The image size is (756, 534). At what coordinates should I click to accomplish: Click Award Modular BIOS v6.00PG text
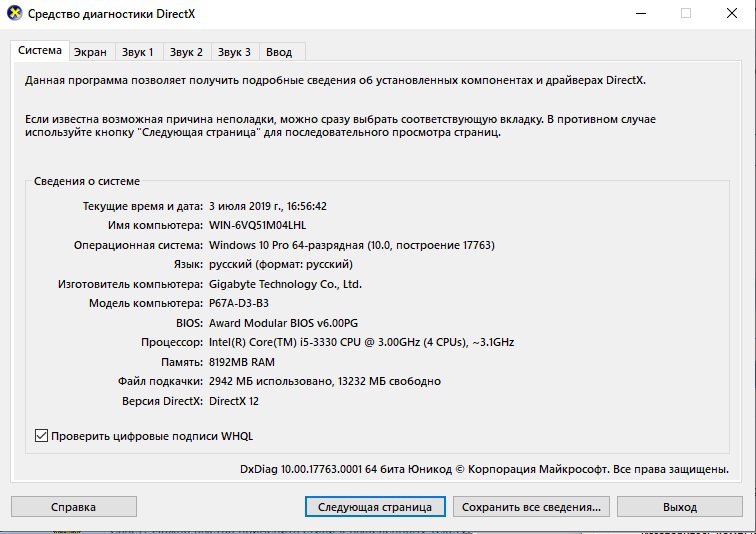tap(284, 323)
